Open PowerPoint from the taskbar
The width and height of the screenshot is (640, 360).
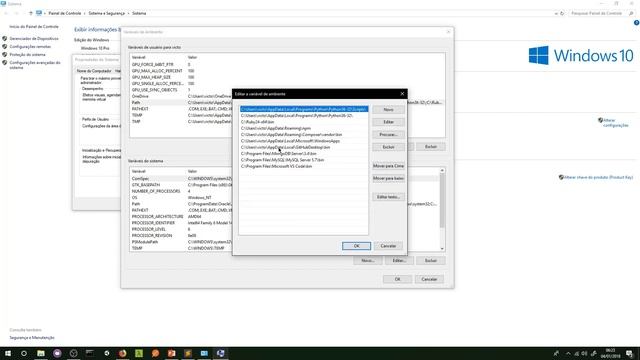(171, 353)
